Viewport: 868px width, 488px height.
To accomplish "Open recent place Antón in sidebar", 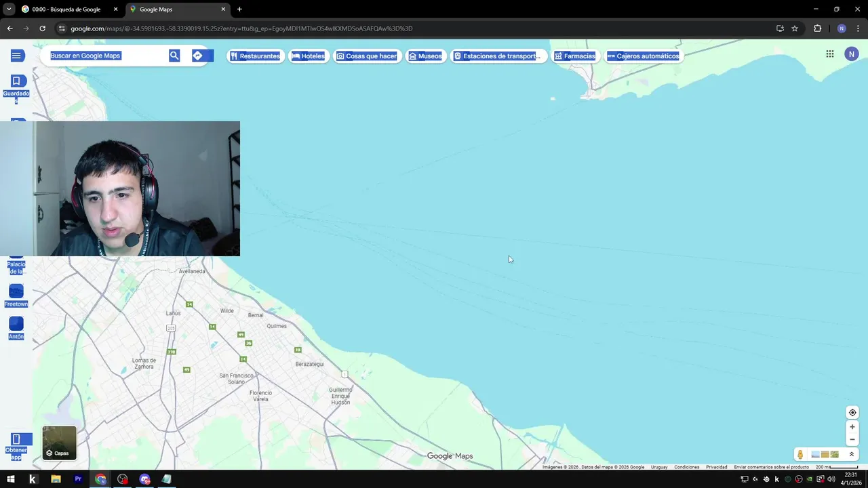I will (16, 328).
